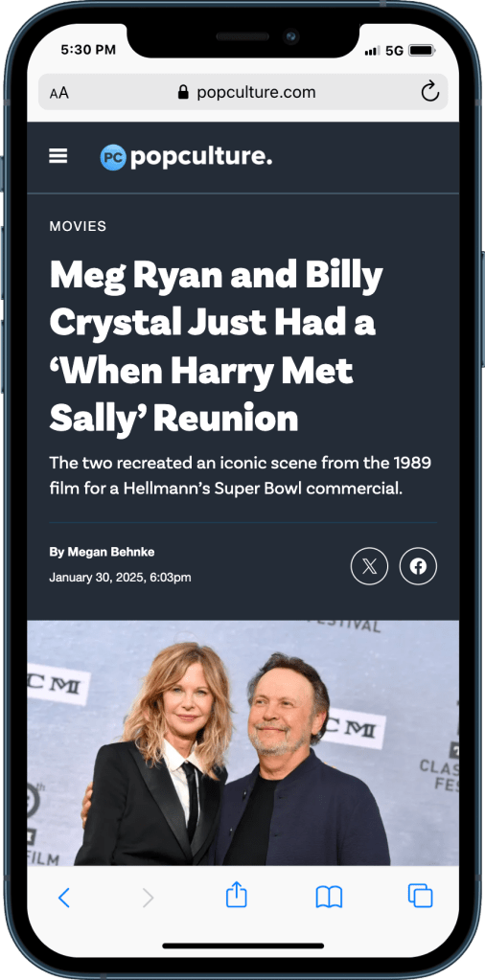Tap the greyed forward arrow
Viewport: 485px width, 980px height.
click(148, 898)
